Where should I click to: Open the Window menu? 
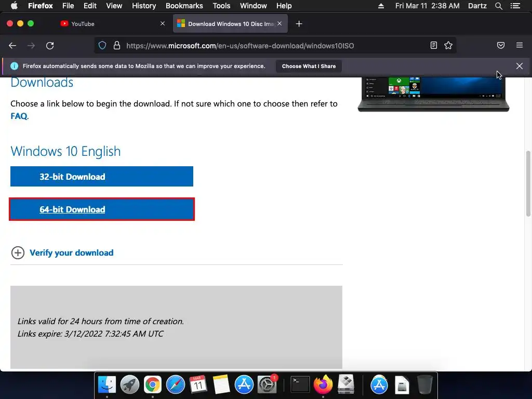[254, 6]
